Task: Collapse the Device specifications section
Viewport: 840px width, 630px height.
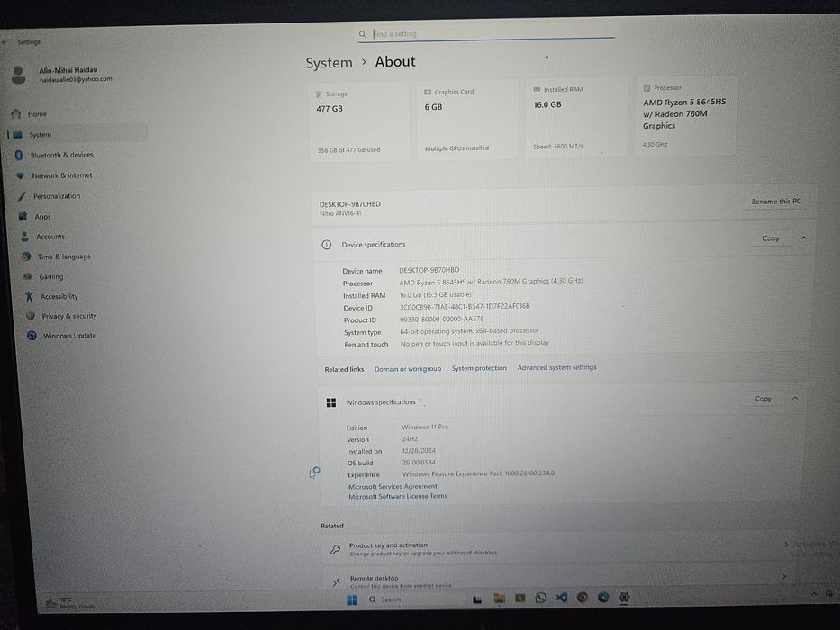Action: click(x=804, y=238)
